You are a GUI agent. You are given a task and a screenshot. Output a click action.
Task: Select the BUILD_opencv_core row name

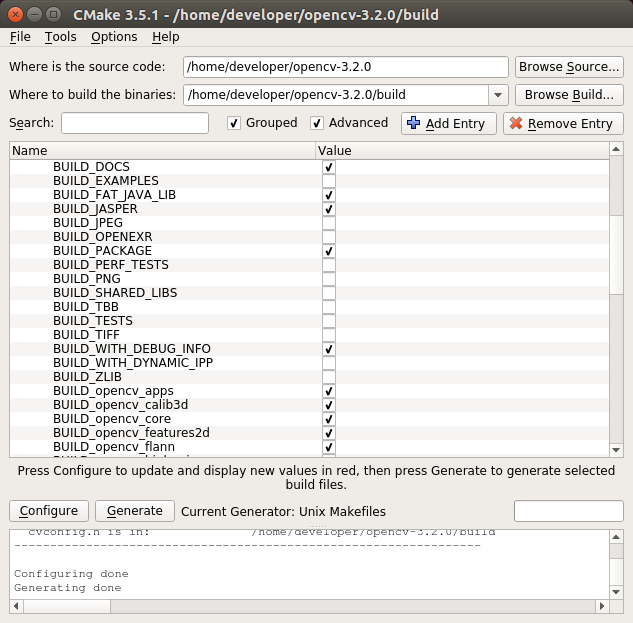click(112, 419)
